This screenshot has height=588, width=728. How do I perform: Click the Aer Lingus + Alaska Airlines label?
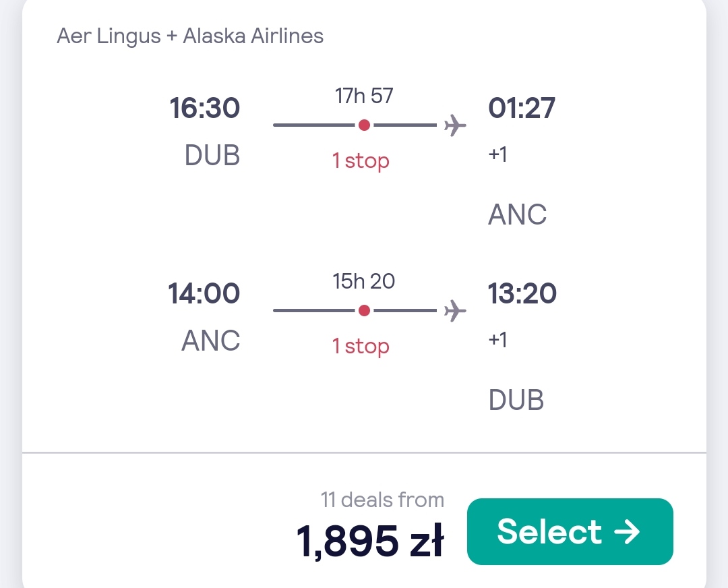tap(190, 36)
